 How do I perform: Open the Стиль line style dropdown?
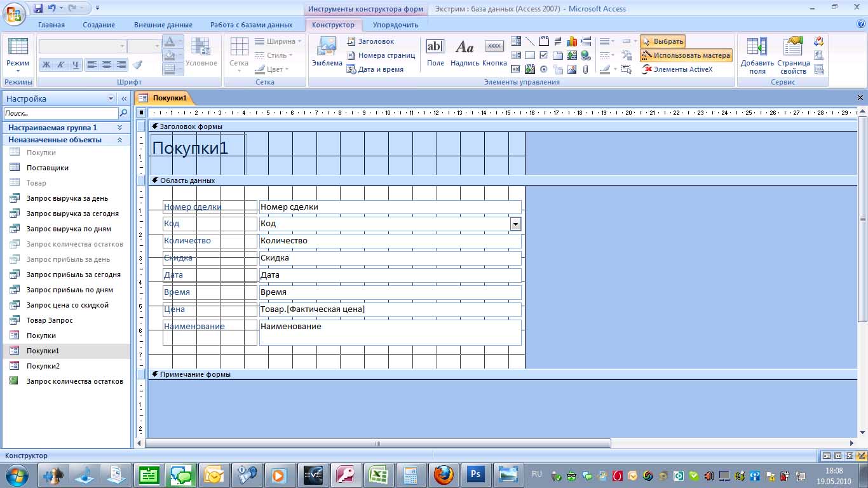[275, 55]
